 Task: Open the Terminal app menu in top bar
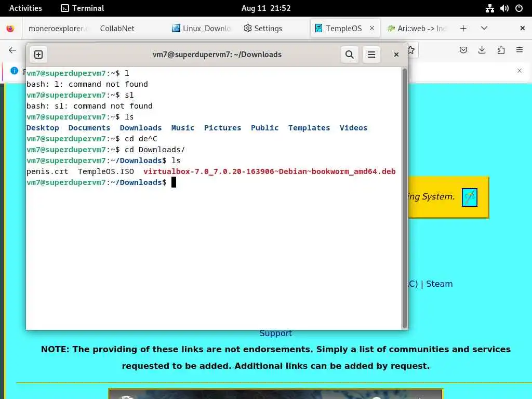[83, 8]
